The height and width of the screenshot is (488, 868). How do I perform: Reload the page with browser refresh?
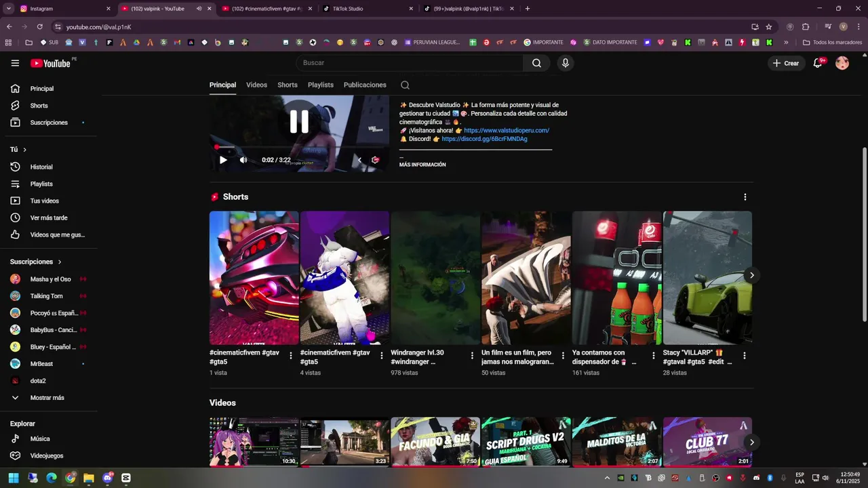pos(40,27)
